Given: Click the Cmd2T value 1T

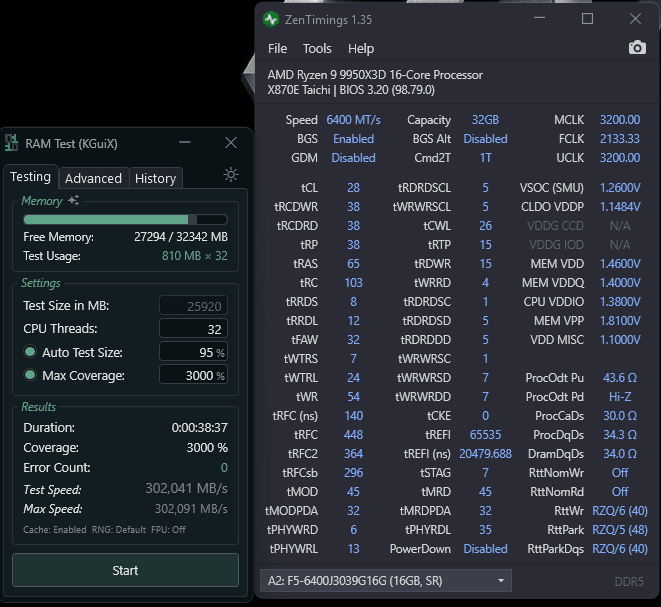Looking at the screenshot, I should coord(485,158).
